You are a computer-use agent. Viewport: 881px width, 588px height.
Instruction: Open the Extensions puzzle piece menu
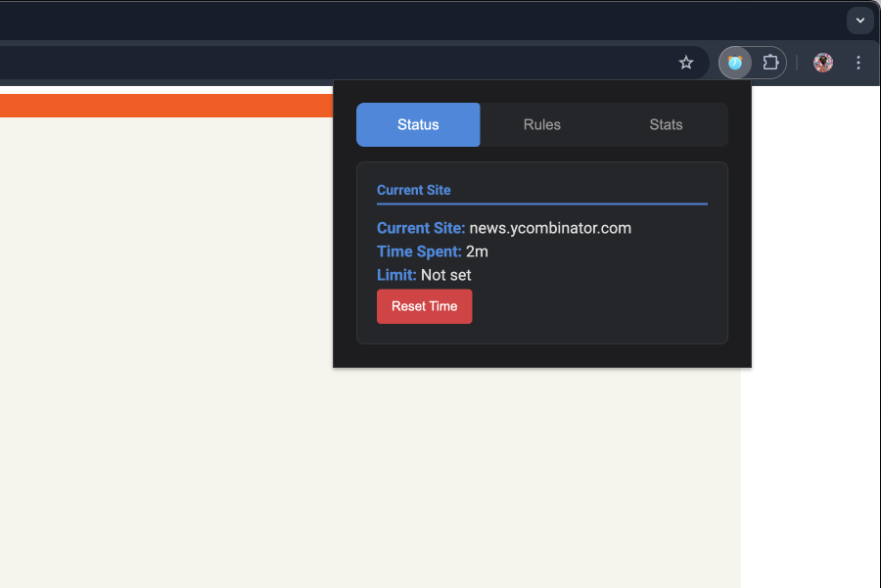[x=770, y=63]
